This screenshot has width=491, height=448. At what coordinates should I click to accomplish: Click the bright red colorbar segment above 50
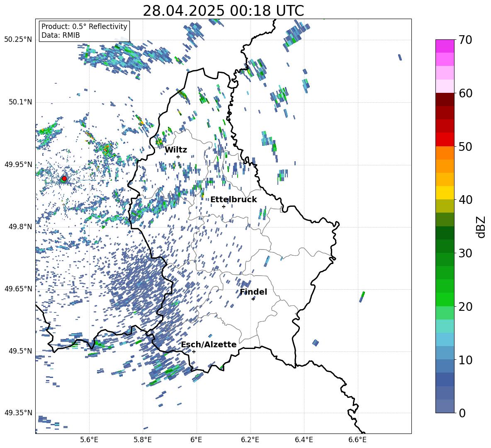point(445,140)
